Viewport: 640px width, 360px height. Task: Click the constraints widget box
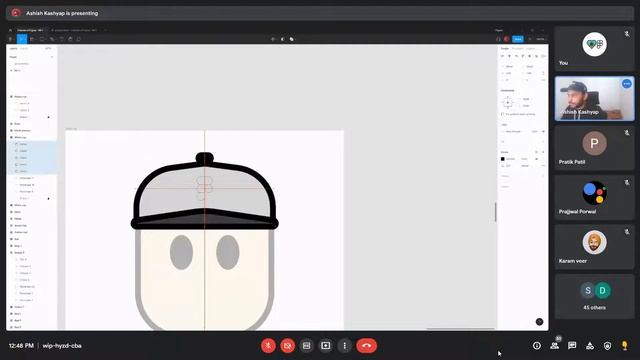coord(507,102)
